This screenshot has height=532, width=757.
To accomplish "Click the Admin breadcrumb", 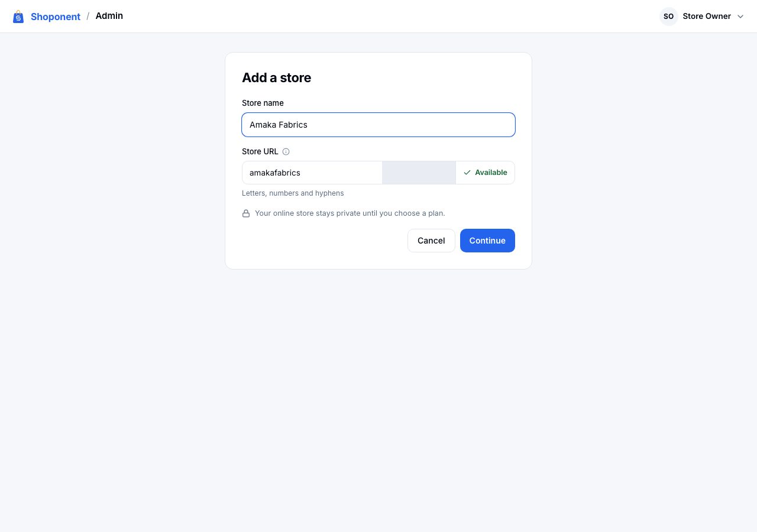I will coord(109,16).
